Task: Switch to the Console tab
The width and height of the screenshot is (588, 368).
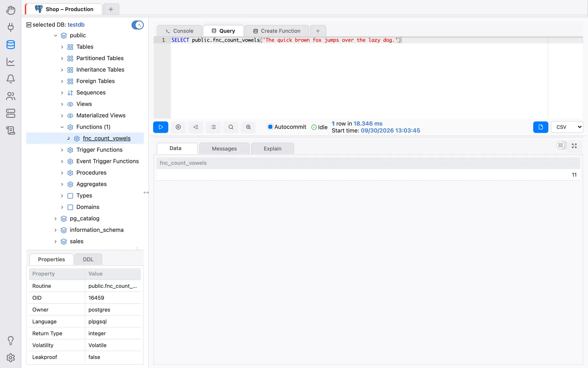Action: point(180,31)
